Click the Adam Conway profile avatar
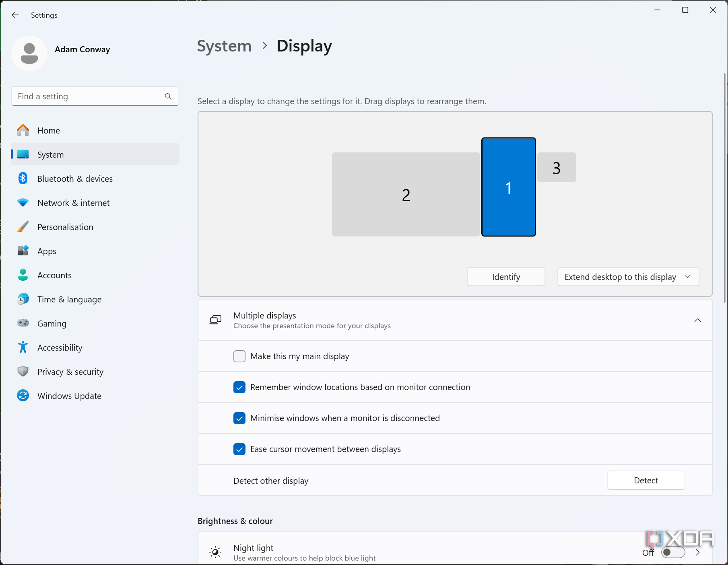 point(29,53)
